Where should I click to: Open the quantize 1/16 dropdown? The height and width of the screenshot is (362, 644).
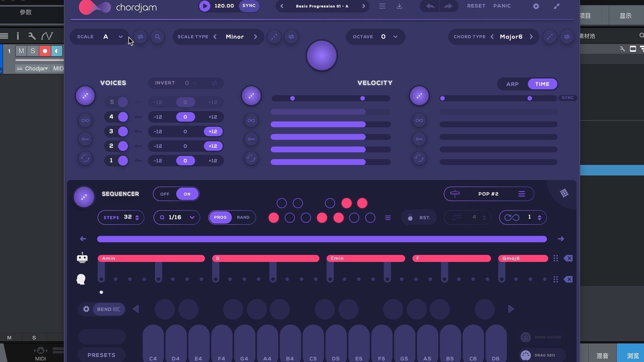(192, 217)
